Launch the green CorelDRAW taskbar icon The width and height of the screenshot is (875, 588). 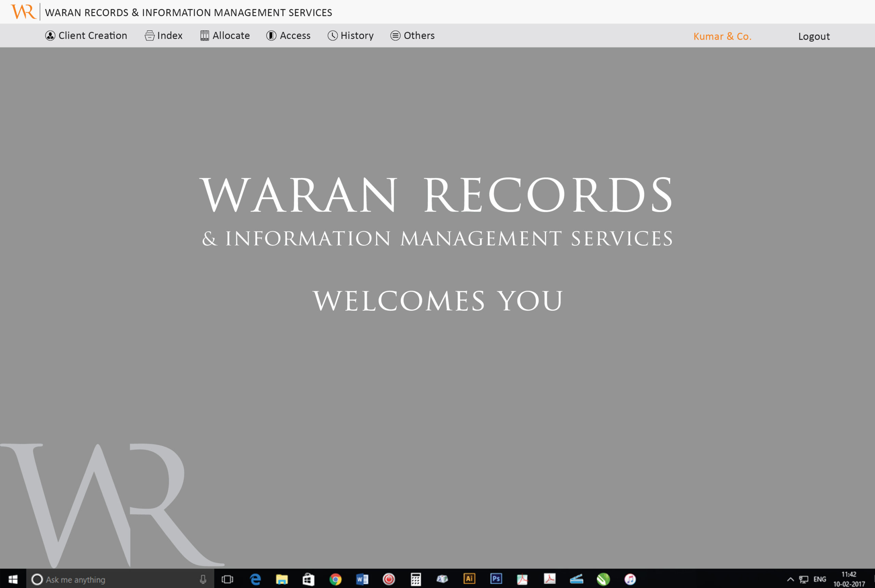[x=603, y=579]
